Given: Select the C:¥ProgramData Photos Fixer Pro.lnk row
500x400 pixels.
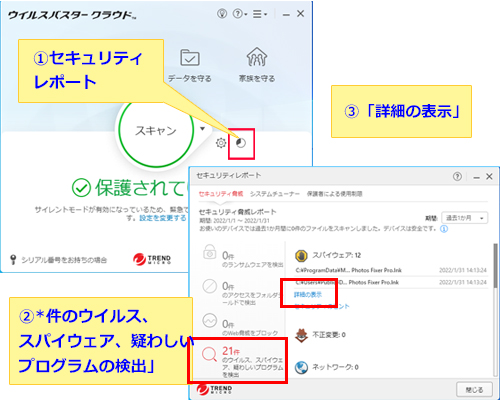Looking at the screenshot, I should (391, 270).
